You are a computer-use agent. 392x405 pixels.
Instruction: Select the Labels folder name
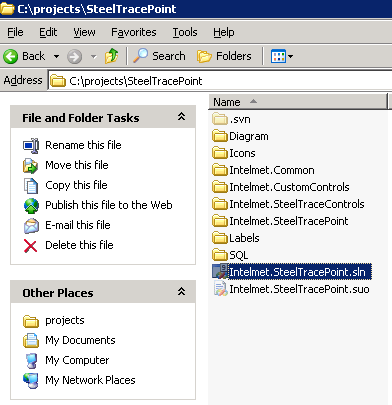tap(244, 238)
